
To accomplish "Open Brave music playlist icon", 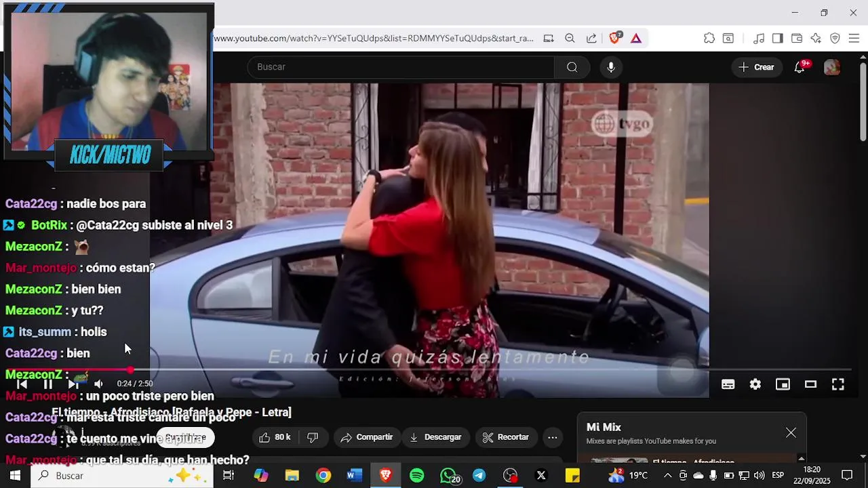I will [759, 39].
